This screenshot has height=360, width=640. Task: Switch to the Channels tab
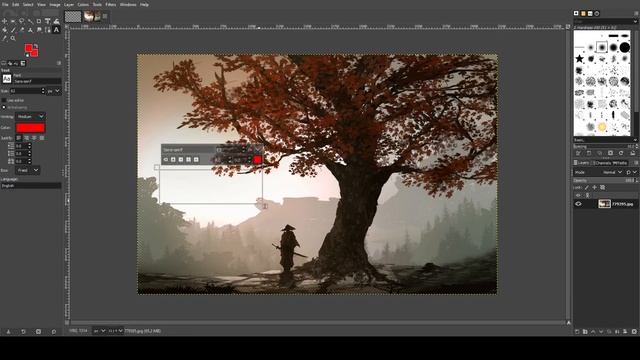(603, 163)
